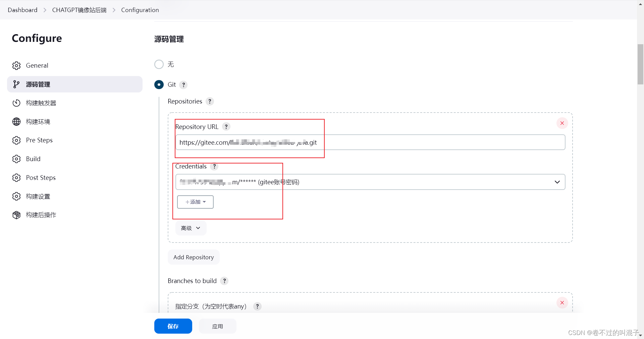This screenshot has width=644, height=339.
Task: Click breadcrumb chevron after CHATGPT镜像站后端
Action: 114,10
